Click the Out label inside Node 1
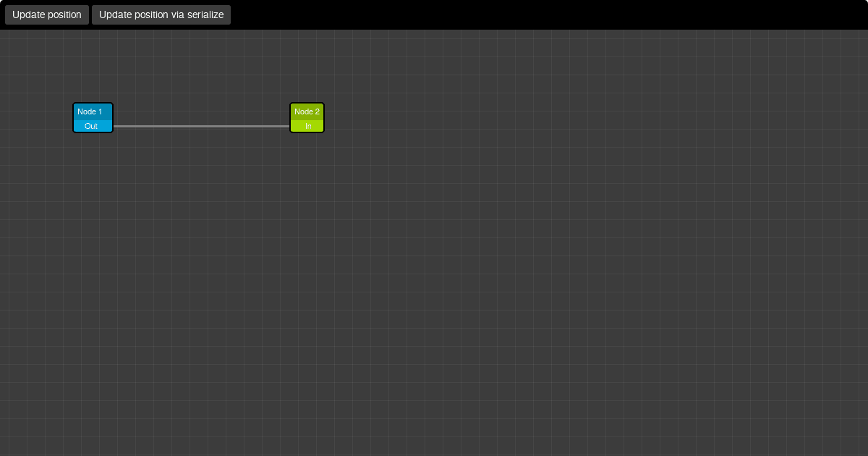The width and height of the screenshot is (868, 456). 92,126
